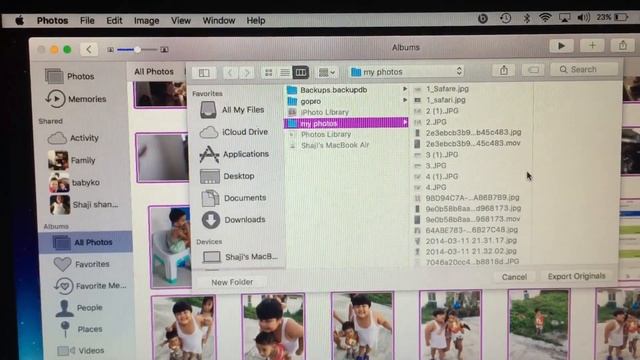Click the New Folder button
The width and height of the screenshot is (640, 360).
(x=232, y=282)
